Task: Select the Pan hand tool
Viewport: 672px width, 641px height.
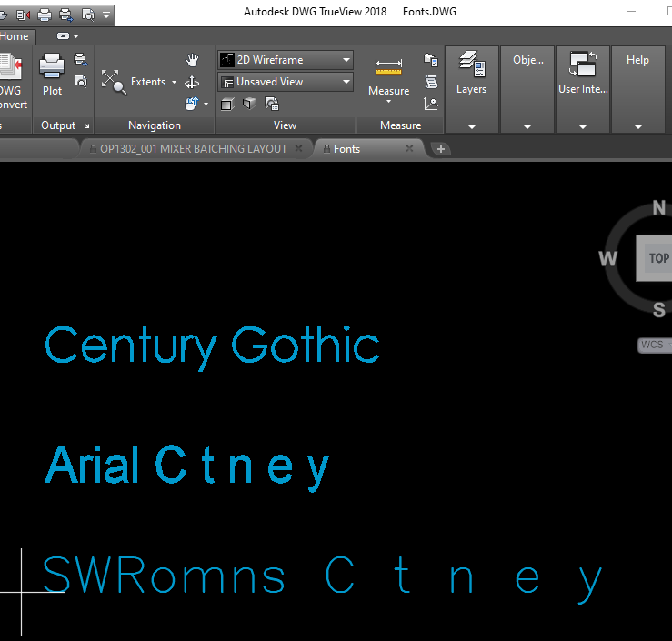Action: click(192, 60)
